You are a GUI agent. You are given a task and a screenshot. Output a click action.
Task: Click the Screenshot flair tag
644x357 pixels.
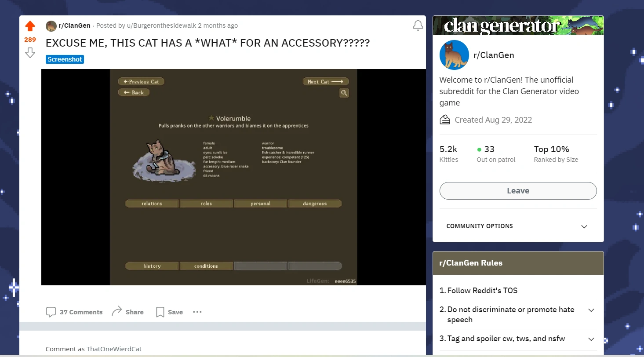65,59
